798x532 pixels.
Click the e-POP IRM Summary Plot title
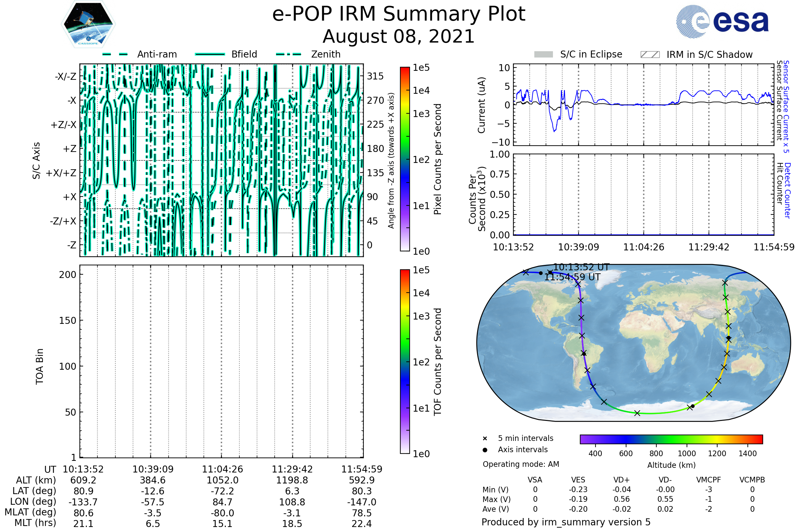(x=399, y=14)
